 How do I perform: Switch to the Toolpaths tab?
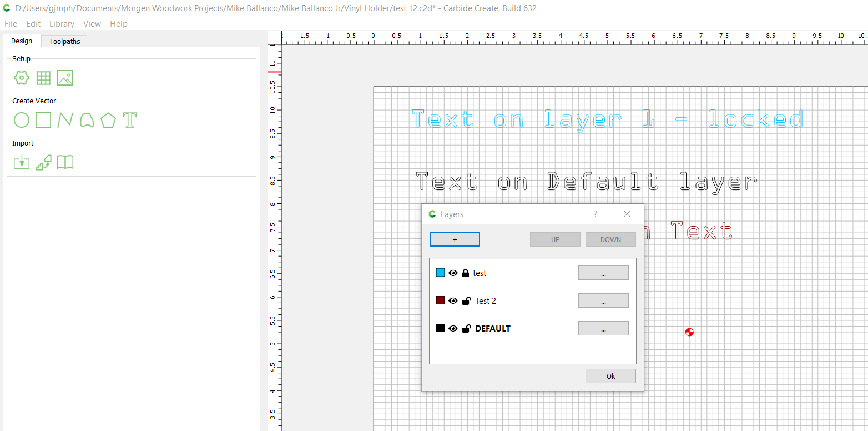[64, 41]
